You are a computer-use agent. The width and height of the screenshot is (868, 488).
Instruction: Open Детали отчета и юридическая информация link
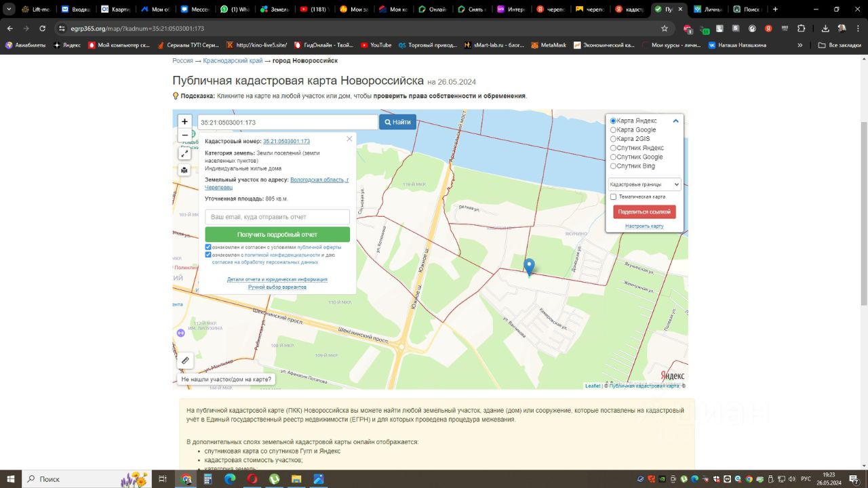(x=277, y=279)
